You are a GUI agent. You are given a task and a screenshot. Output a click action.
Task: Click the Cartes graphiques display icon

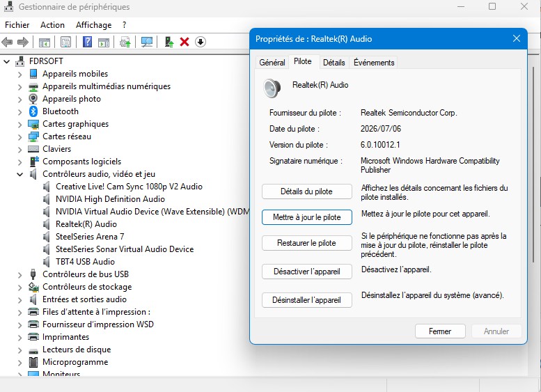33,124
